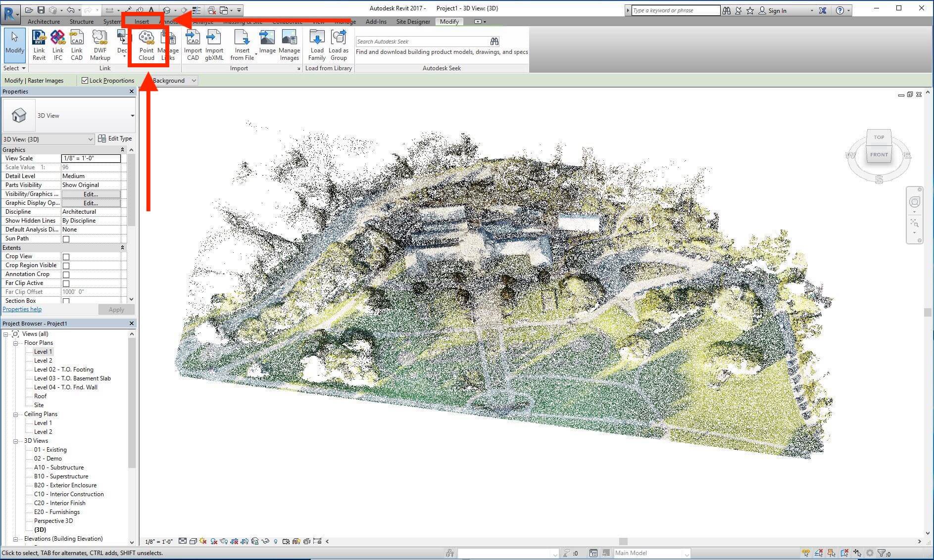This screenshot has height=560, width=934.
Task: Click the Import gbXML icon
Action: 214,45
